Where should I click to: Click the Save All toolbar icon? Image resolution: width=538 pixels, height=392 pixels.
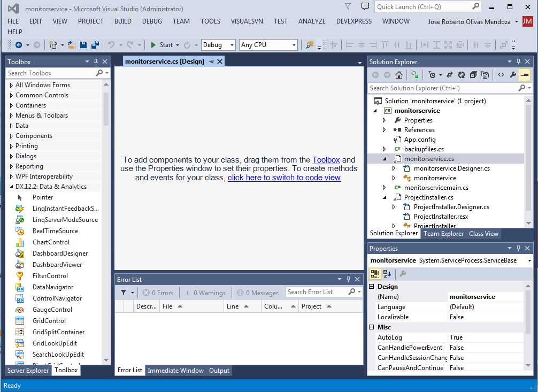click(95, 45)
